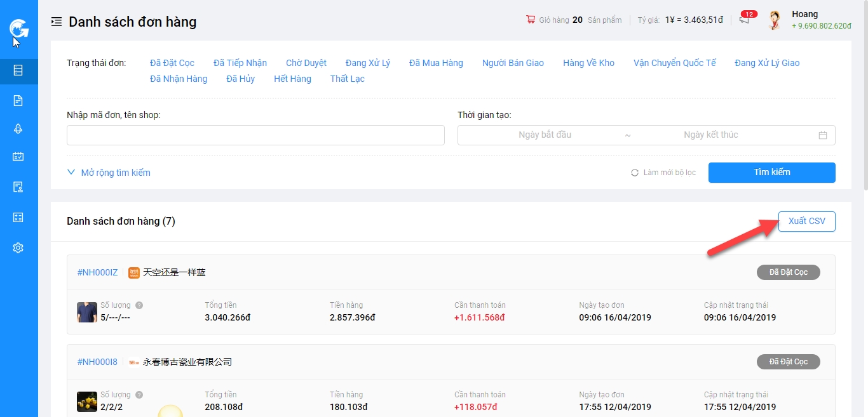Open the shopping cart icon
Screen dimensions: 868x417
(531, 20)
